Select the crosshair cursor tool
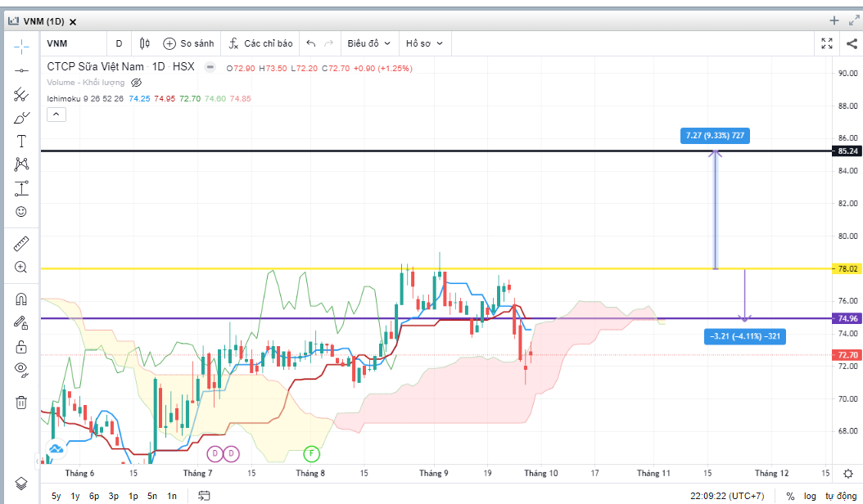Image resolution: width=863 pixels, height=504 pixels. [x=21, y=47]
